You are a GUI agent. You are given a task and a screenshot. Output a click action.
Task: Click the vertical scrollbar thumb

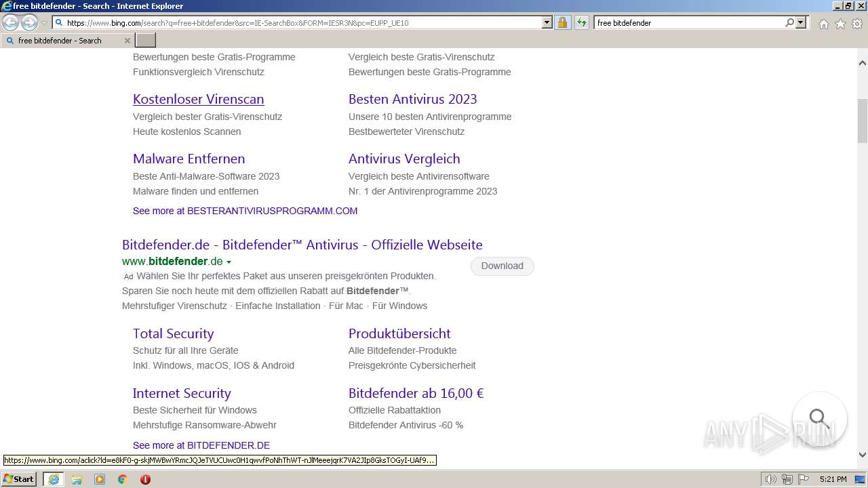coord(863,121)
